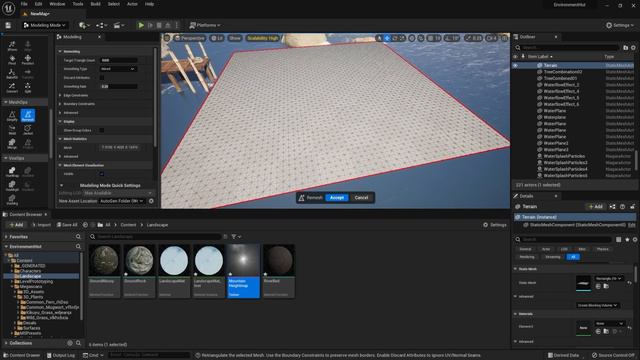Open the Edit menu
Viewport: 640px width, 360px height.
(38, 4)
